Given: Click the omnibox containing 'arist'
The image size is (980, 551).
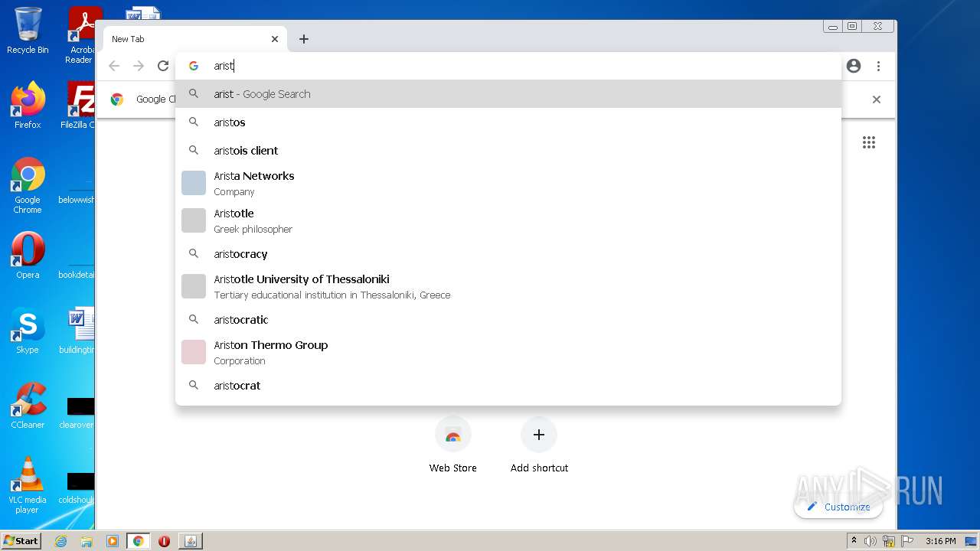Looking at the screenshot, I should (508, 66).
